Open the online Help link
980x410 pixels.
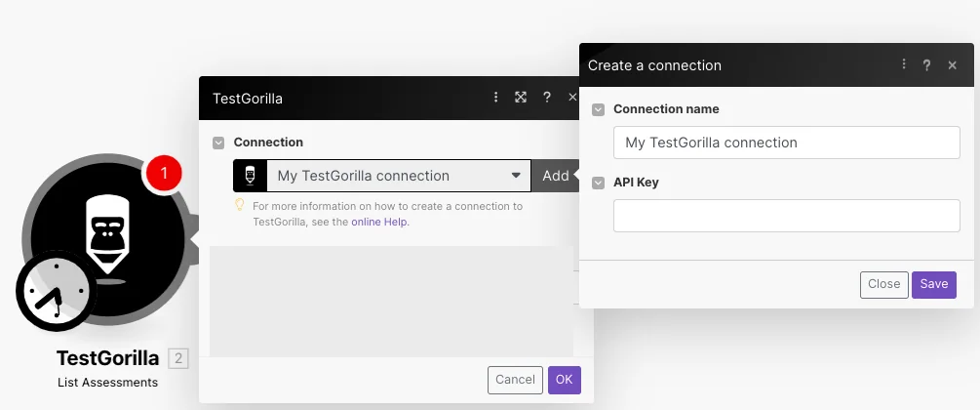point(378,222)
